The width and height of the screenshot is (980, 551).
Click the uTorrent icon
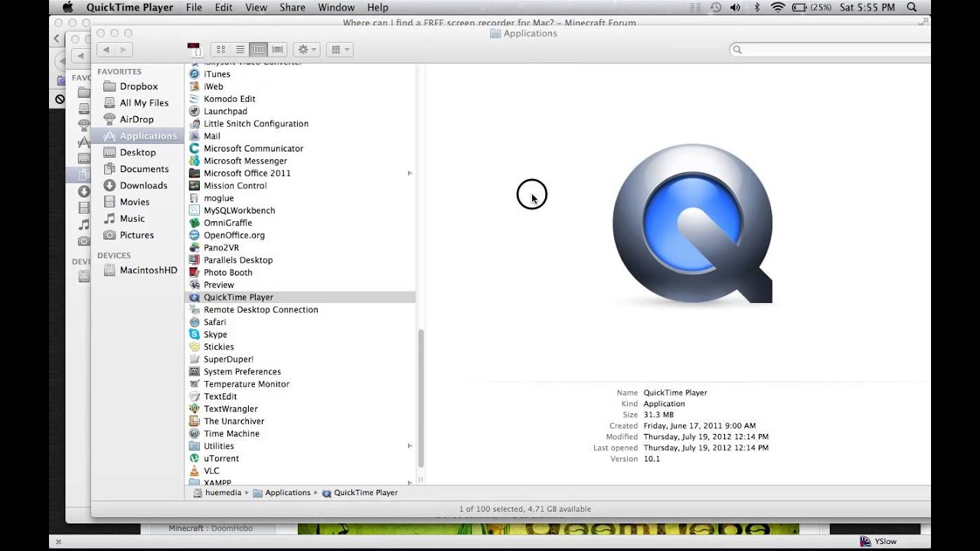[194, 458]
